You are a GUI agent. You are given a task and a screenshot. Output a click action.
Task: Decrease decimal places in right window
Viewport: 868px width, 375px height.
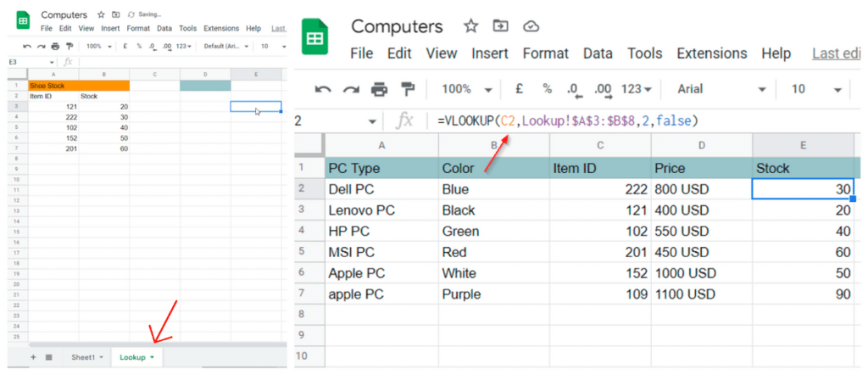point(574,90)
